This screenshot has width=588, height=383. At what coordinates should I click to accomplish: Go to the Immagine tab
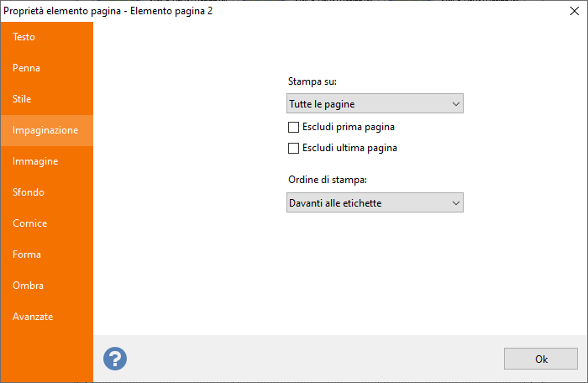click(47, 161)
